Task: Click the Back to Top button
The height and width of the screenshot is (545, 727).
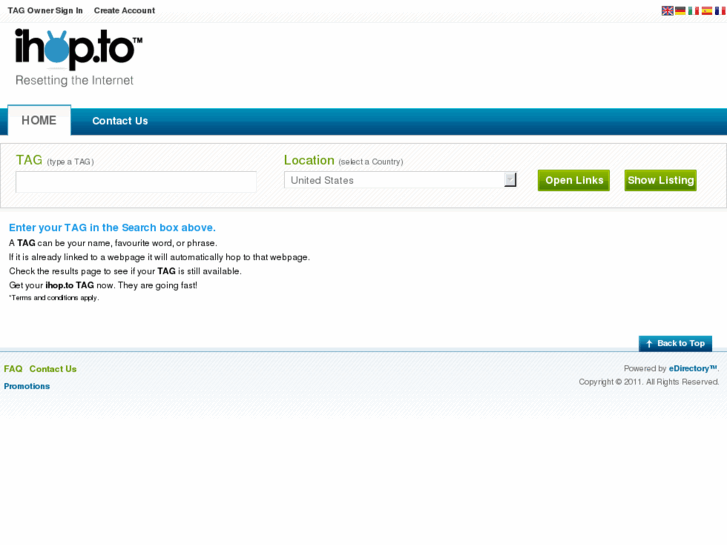Action: coord(675,343)
